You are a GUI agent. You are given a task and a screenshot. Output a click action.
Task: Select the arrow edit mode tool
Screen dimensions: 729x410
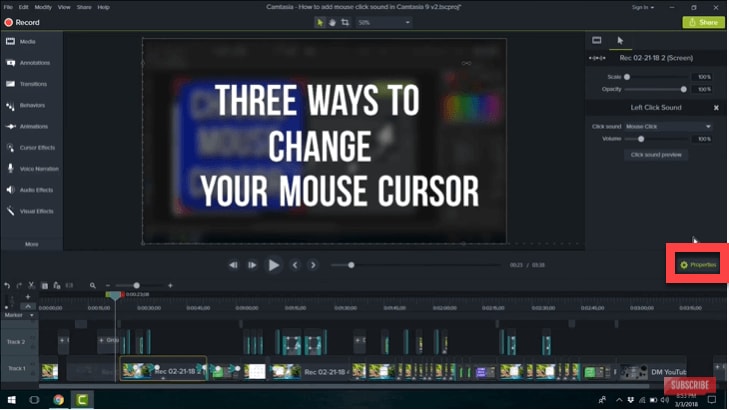tap(320, 22)
